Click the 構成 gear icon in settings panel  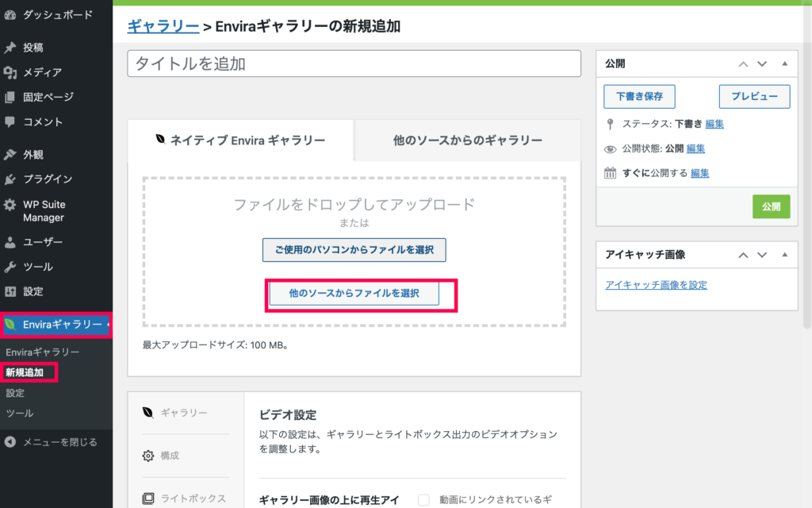[148, 456]
